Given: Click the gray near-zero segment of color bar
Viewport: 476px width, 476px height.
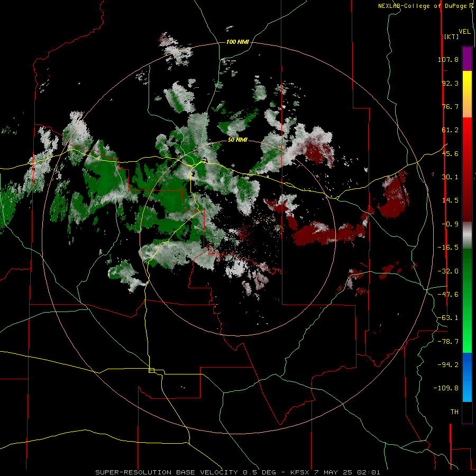Looking at the screenshot, I should click(x=467, y=235).
